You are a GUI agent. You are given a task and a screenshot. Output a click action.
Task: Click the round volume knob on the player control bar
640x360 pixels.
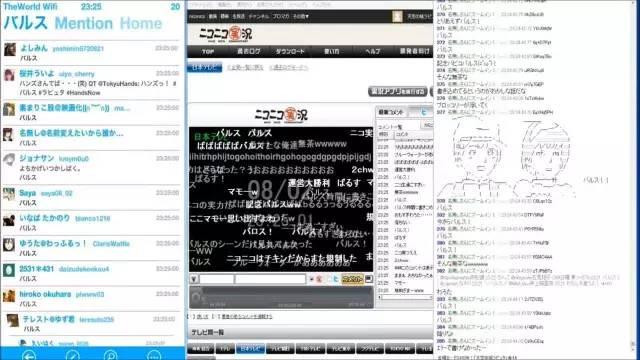tap(197, 297)
